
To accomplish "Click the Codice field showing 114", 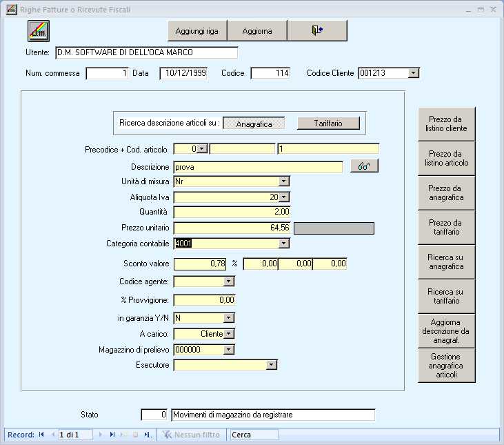I will 270,73.
